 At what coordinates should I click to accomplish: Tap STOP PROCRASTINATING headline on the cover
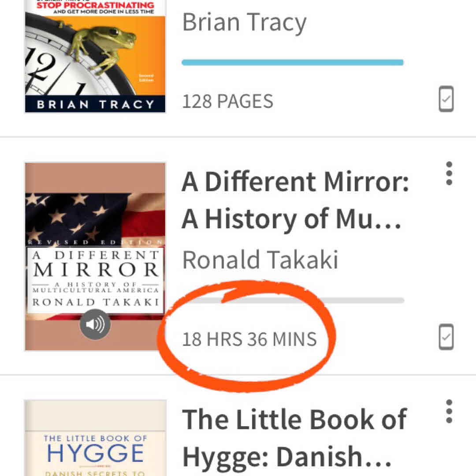[95, 6]
